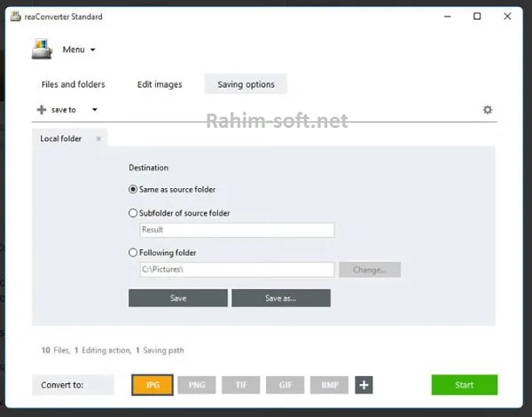Choose TIF as output format
Viewport: 532px width, 417px height.
[x=241, y=385]
